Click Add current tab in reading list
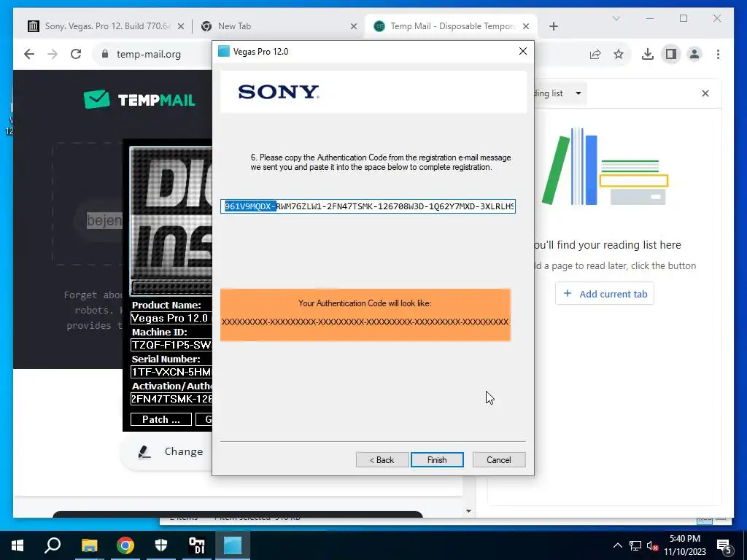This screenshot has height=560, width=747. point(605,294)
